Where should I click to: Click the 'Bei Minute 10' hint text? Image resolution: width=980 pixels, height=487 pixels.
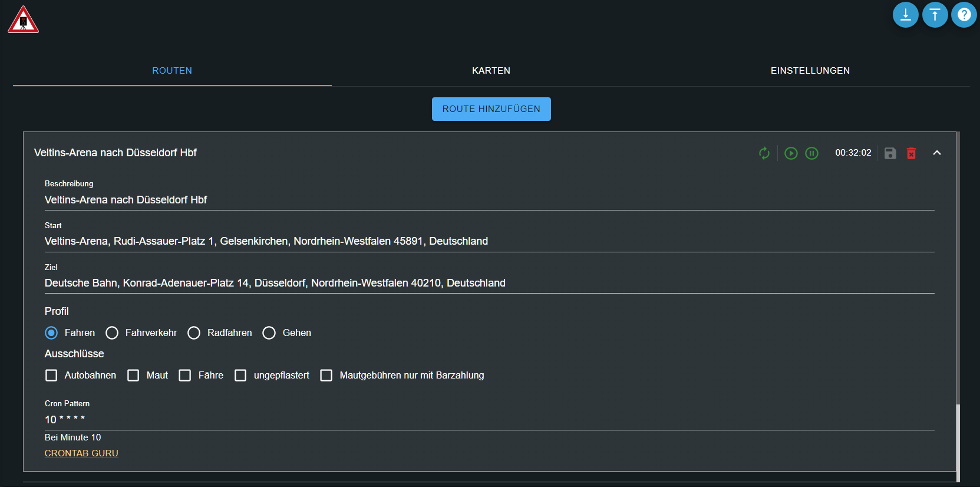(x=73, y=437)
